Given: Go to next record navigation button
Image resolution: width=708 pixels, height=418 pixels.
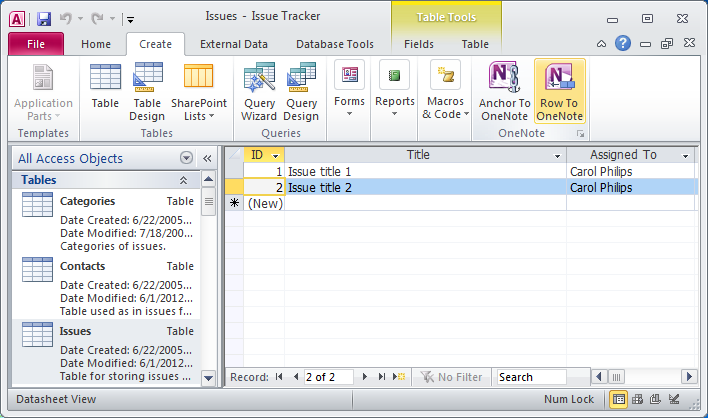Looking at the screenshot, I should point(365,377).
